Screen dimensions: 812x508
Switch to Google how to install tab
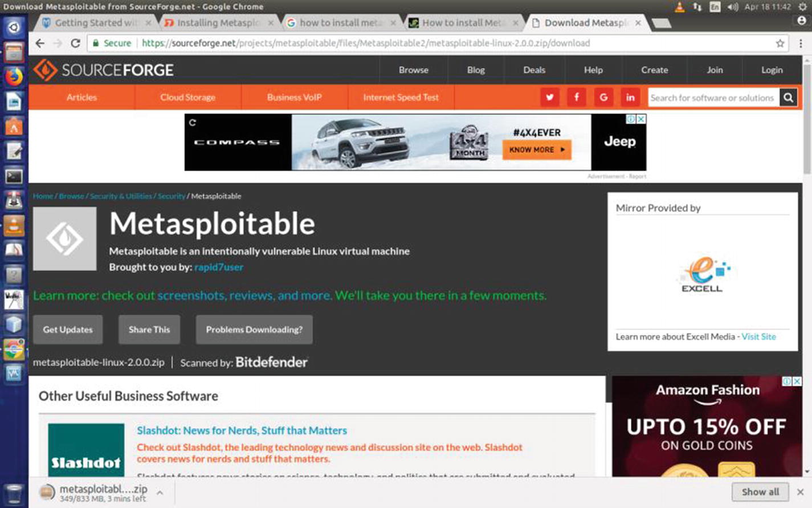341,23
